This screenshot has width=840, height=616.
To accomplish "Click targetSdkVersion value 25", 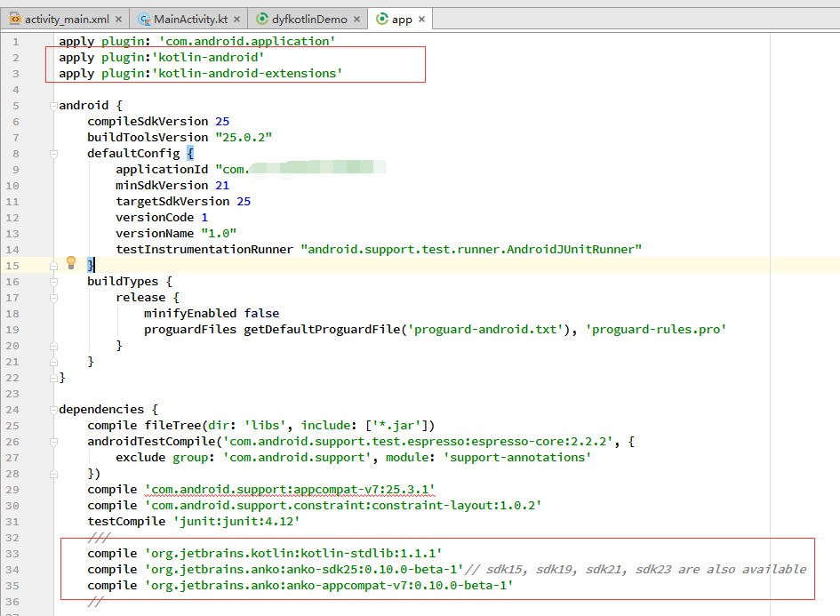I will (244, 202).
